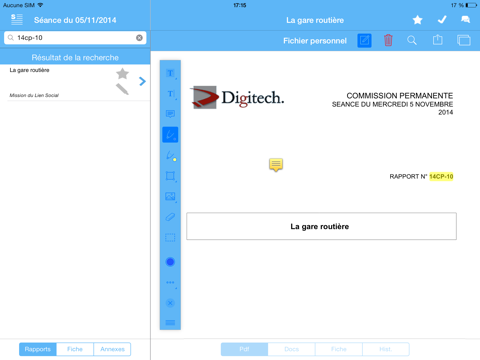This screenshot has height=360, width=480.
Task: Select the first text highlight tool
Action: 170,73
